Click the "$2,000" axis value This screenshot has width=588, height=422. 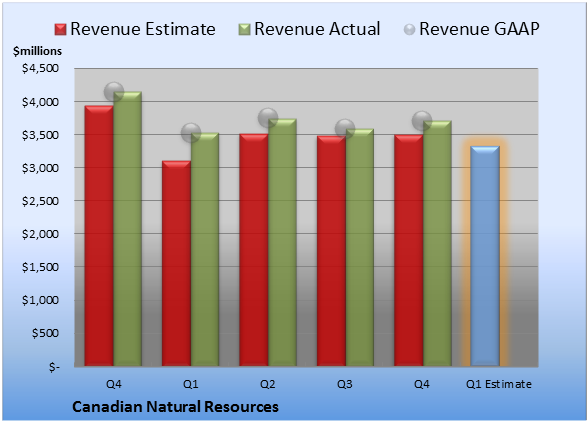coord(40,234)
